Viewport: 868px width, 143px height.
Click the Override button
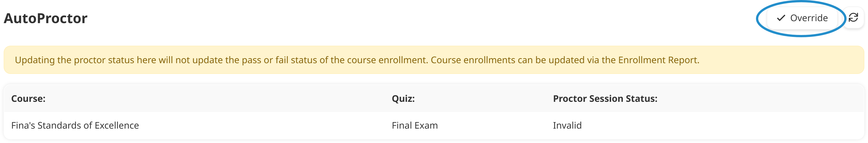(802, 18)
